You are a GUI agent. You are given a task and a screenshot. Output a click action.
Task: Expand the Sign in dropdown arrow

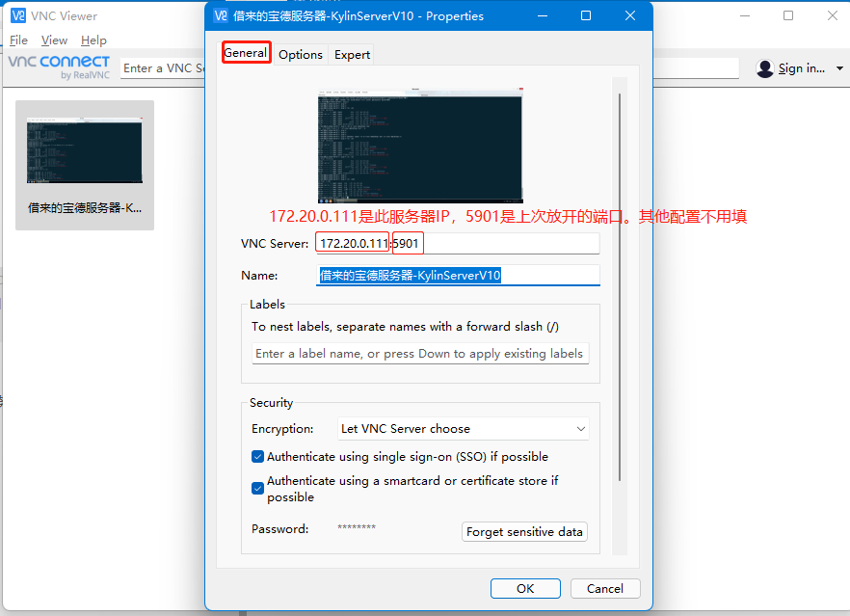[837, 67]
